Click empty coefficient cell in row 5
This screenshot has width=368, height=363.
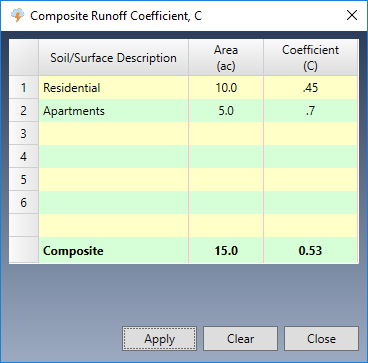click(x=310, y=180)
